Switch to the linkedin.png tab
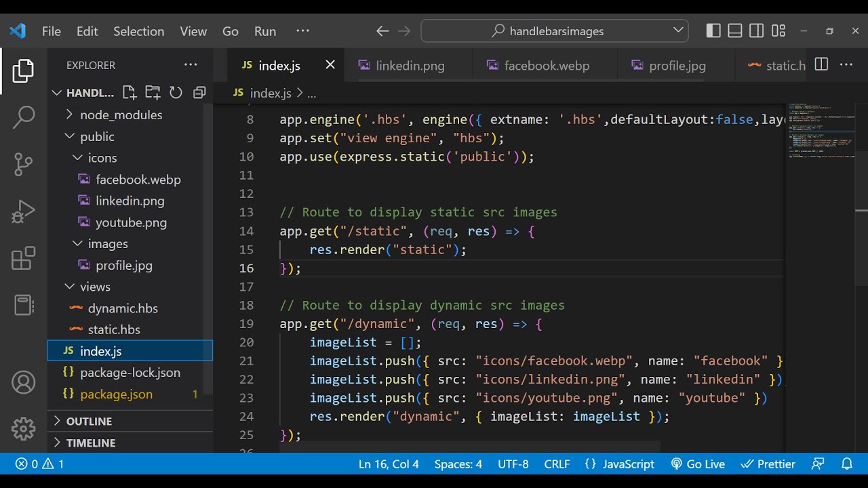The height and width of the screenshot is (488, 868). 410,66
